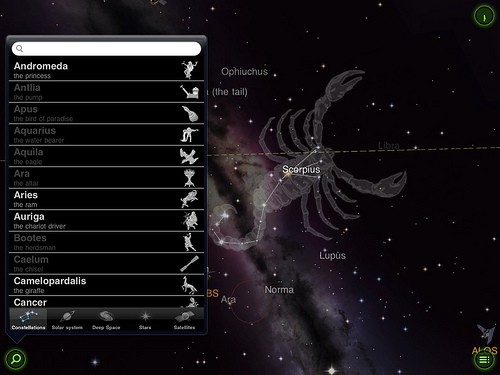The width and height of the screenshot is (500, 375).
Task: Select Aries the ram row
Action: (x=106, y=199)
